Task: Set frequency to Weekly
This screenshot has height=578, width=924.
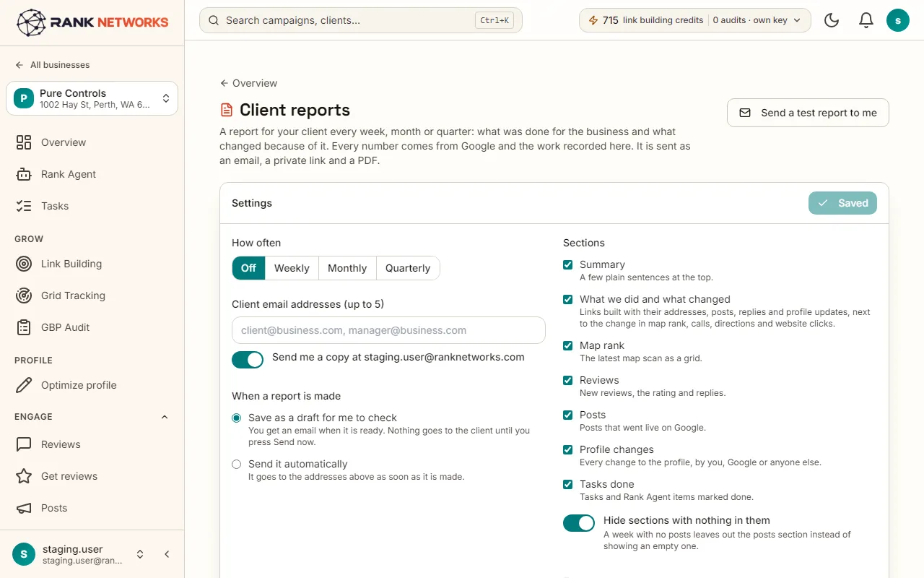Action: coord(292,268)
